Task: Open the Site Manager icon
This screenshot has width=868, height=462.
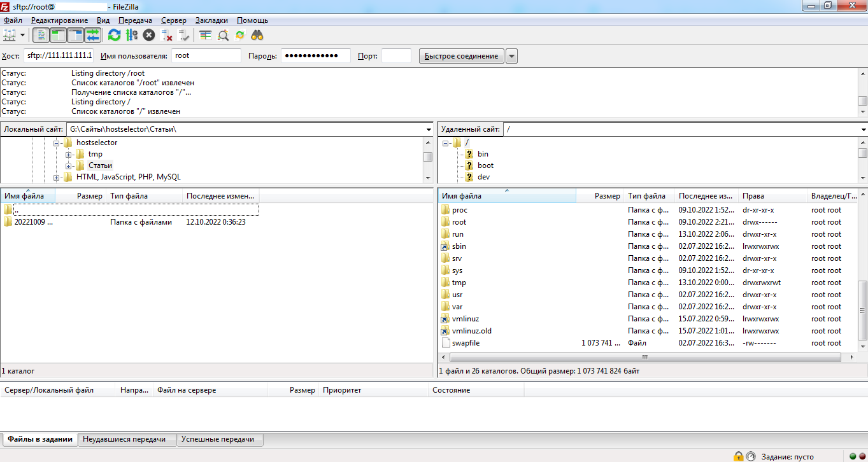Action: click(10, 35)
